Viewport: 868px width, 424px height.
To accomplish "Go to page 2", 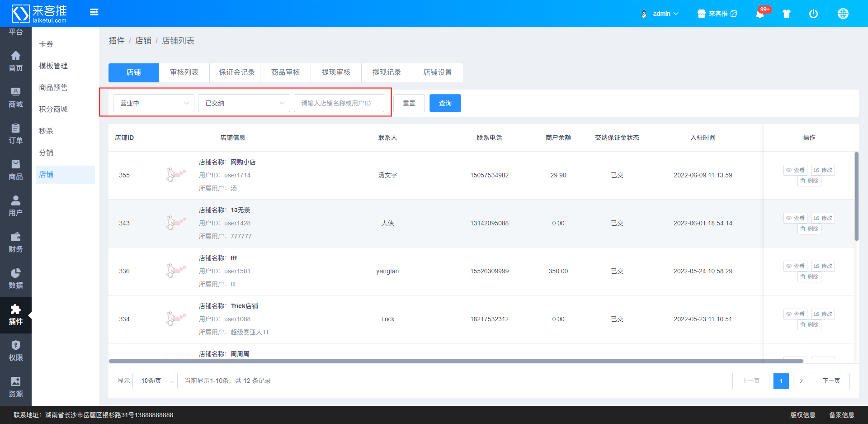I will 801,381.
